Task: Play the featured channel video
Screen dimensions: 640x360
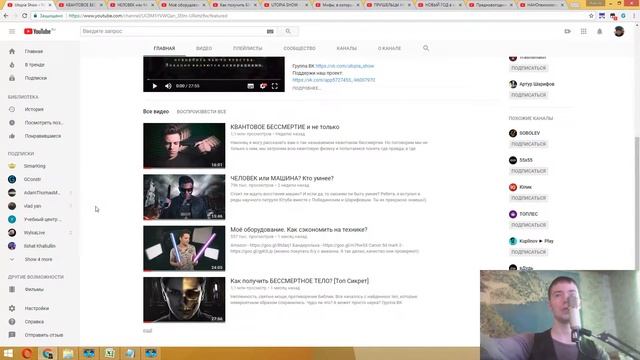Action: (155, 86)
